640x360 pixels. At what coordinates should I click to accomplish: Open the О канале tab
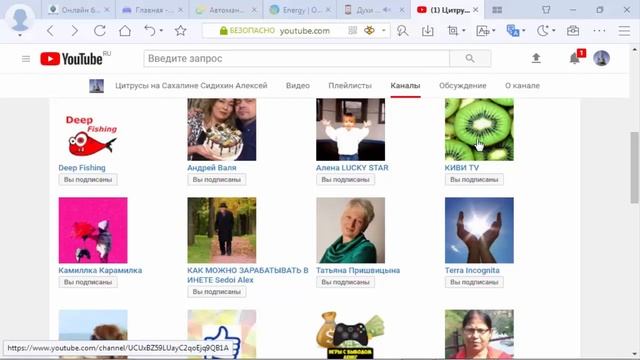pos(522,86)
